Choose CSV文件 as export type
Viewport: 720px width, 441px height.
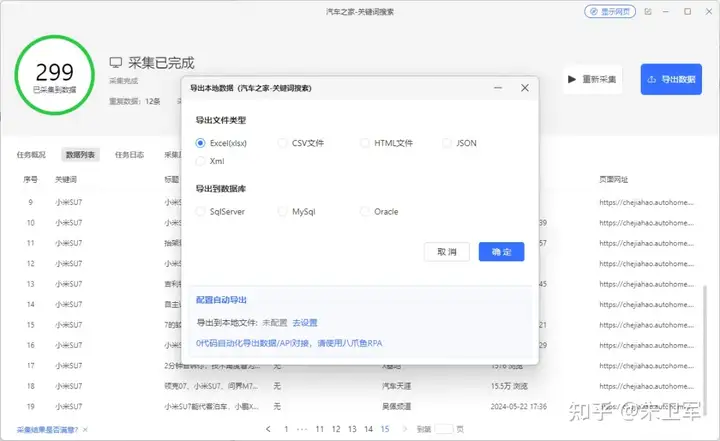[301, 143]
